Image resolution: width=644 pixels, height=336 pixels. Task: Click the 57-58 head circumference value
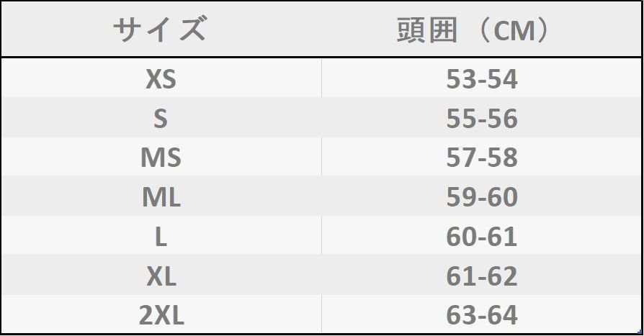482,158
